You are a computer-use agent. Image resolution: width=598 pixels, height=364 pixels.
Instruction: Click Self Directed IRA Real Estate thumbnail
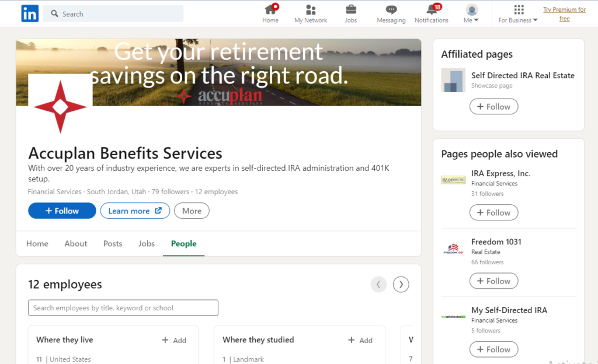click(453, 80)
